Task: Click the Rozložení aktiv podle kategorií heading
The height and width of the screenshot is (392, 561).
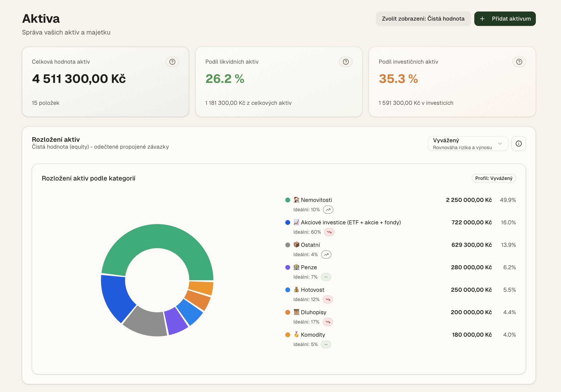Action: [89, 178]
